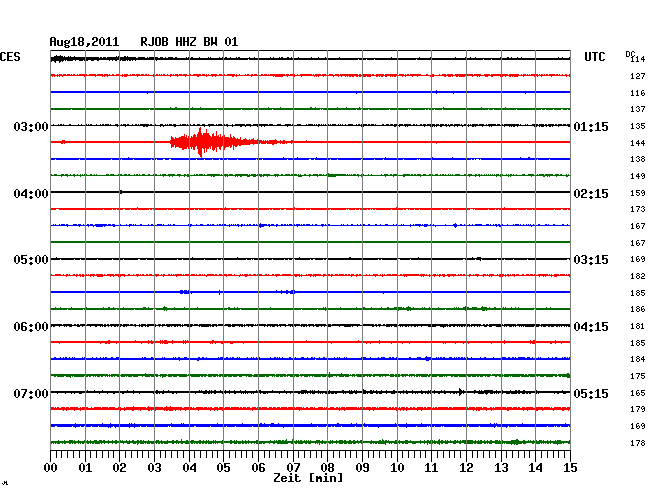
Task: Select the 06:00 local time label
Action: pos(31,327)
